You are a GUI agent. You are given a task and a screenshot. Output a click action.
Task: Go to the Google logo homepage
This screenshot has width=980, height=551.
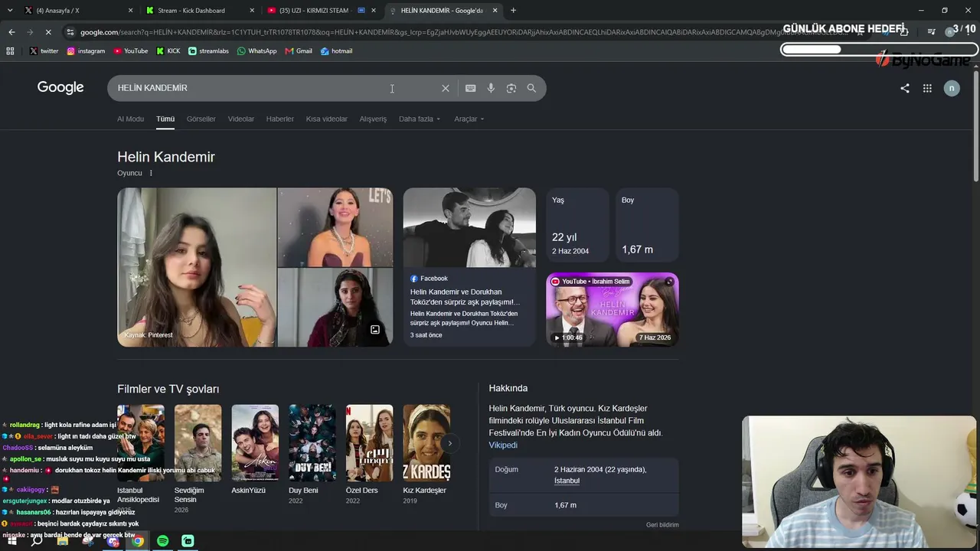click(x=60, y=87)
